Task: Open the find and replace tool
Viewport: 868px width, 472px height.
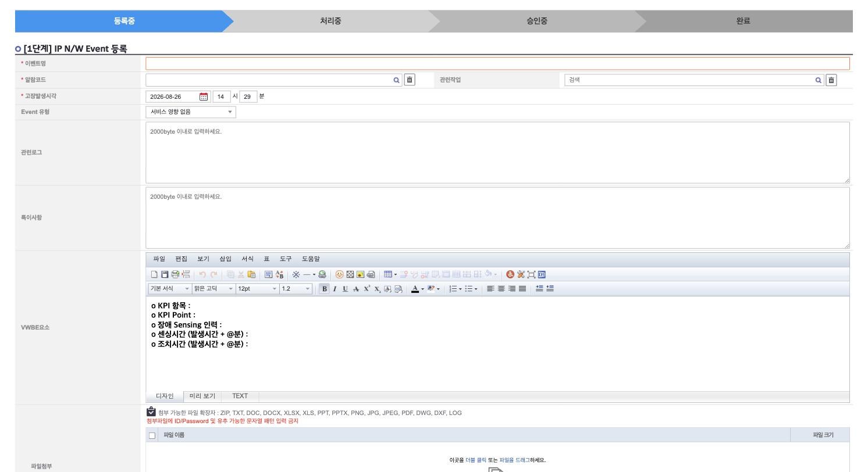Action: coord(279,274)
